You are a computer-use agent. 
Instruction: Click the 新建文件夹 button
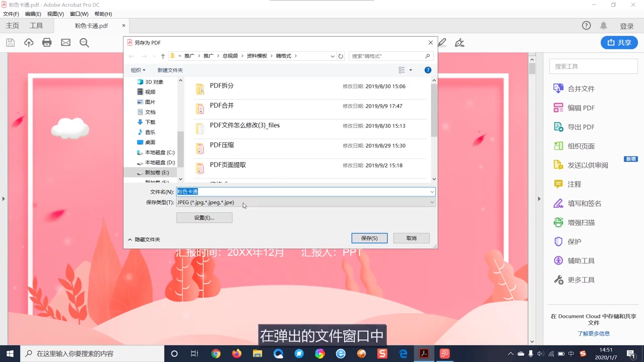coord(170,70)
